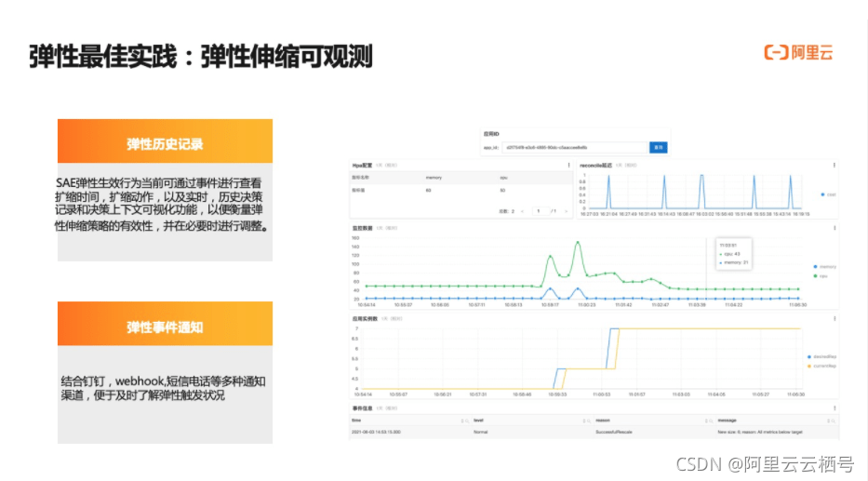The height and width of the screenshot is (481, 868).
Task: Select the Hpa配置 panel title
Action: (363, 165)
